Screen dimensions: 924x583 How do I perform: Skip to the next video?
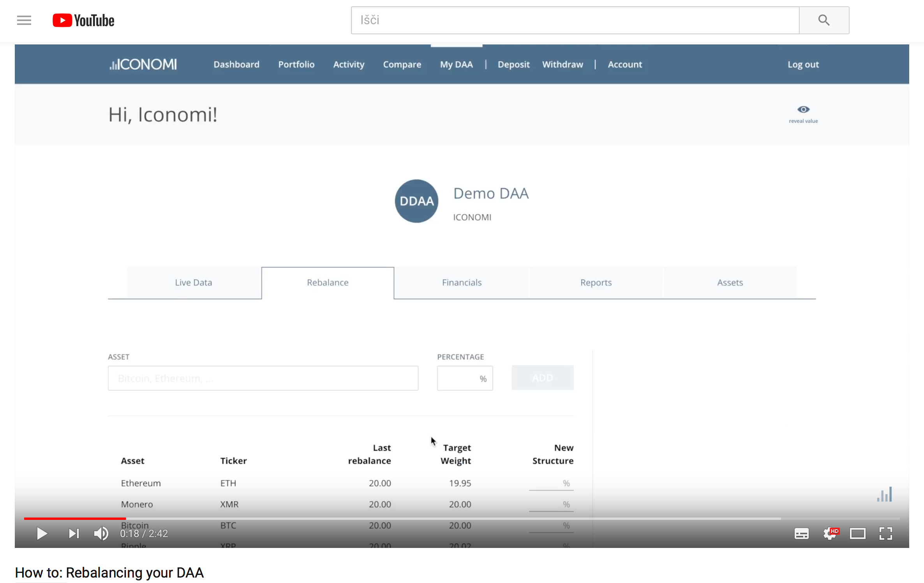click(x=74, y=534)
